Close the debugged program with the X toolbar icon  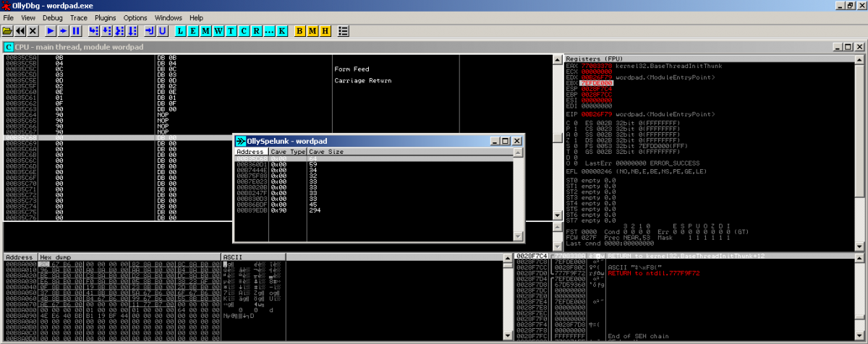(31, 31)
